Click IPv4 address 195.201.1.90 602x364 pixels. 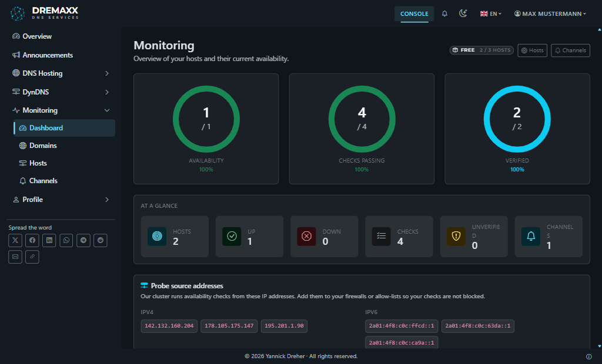click(284, 326)
